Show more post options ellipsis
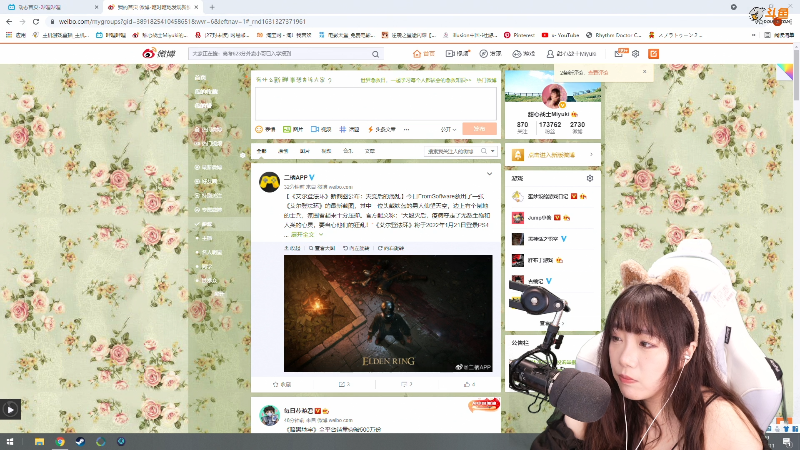Screen dimensions: 800x450 click(x=407, y=130)
